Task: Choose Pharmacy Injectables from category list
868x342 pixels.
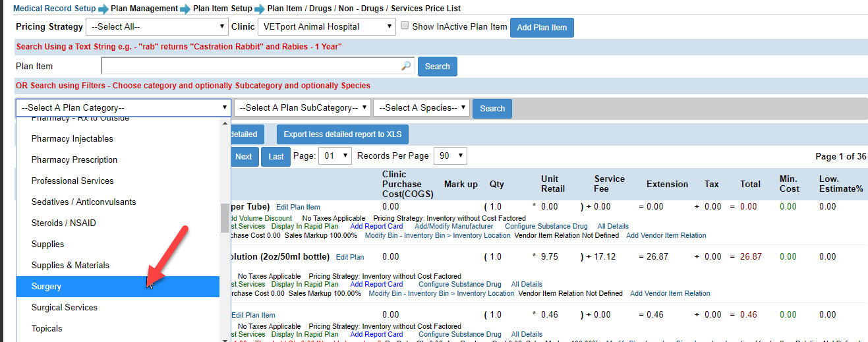Action: click(x=118, y=138)
